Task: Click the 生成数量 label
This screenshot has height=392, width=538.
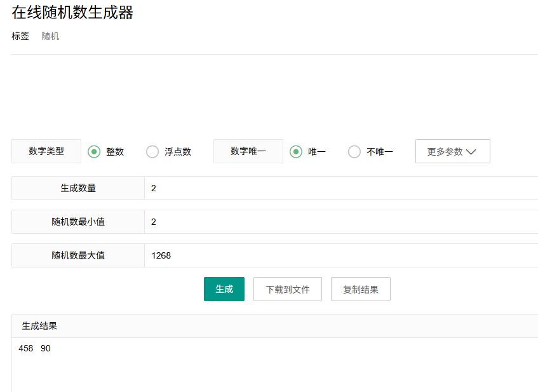Action: point(78,188)
